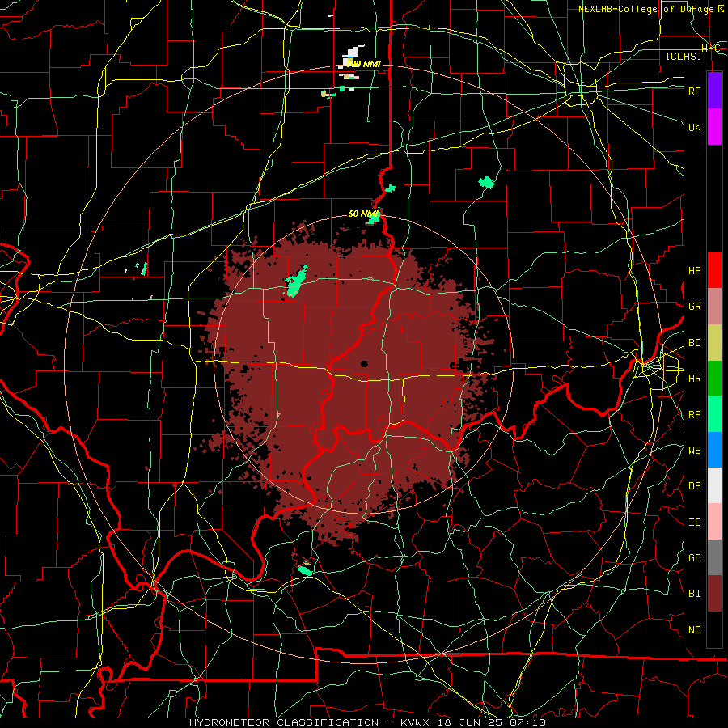Screen dimensions: 728x728
Task: Pick the yellow BD legend swatch
Action: (x=714, y=343)
